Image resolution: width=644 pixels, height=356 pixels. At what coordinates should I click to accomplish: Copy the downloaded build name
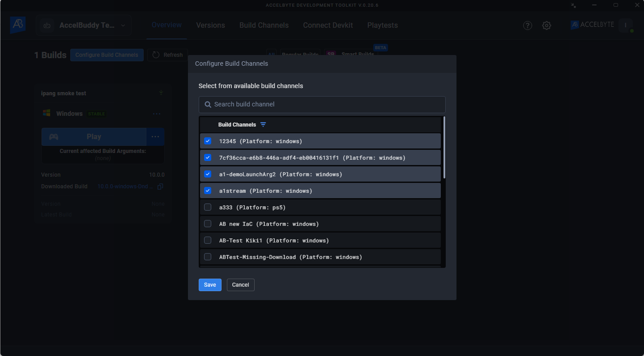[160, 186]
